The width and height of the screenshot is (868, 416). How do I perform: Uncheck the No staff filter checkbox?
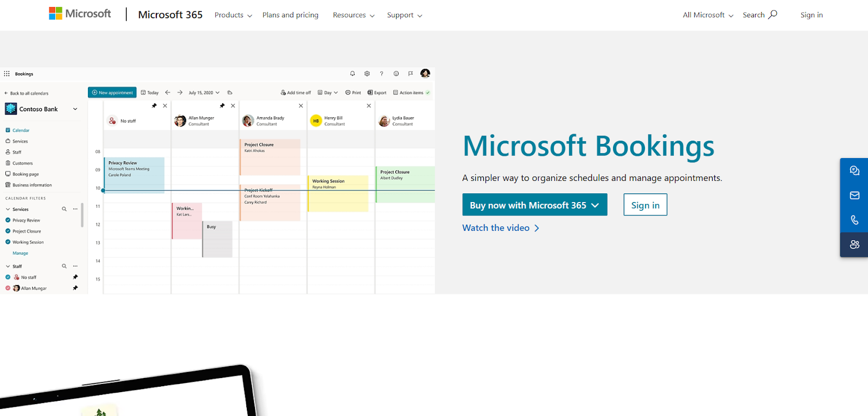tap(8, 277)
